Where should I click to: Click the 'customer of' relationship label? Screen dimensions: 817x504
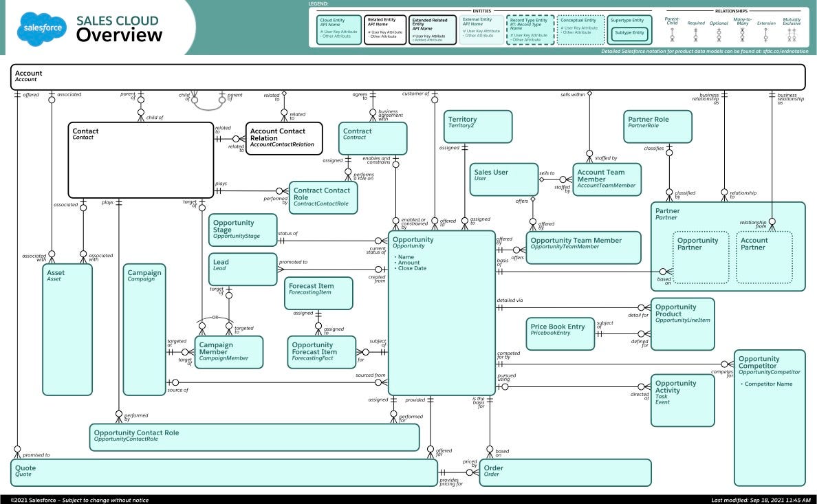416,94
